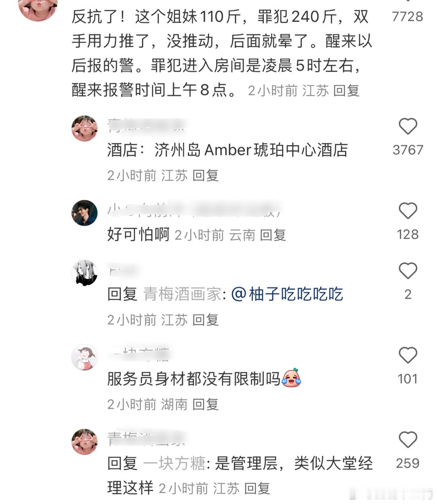Like the '服务员身材都没有限制吗' comment
Viewport: 437px width, 504px height.
(408, 355)
